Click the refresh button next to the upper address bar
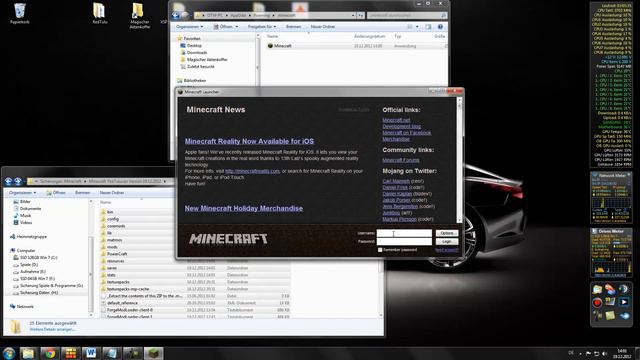Viewport: 640px width, 360px height. [361, 15]
